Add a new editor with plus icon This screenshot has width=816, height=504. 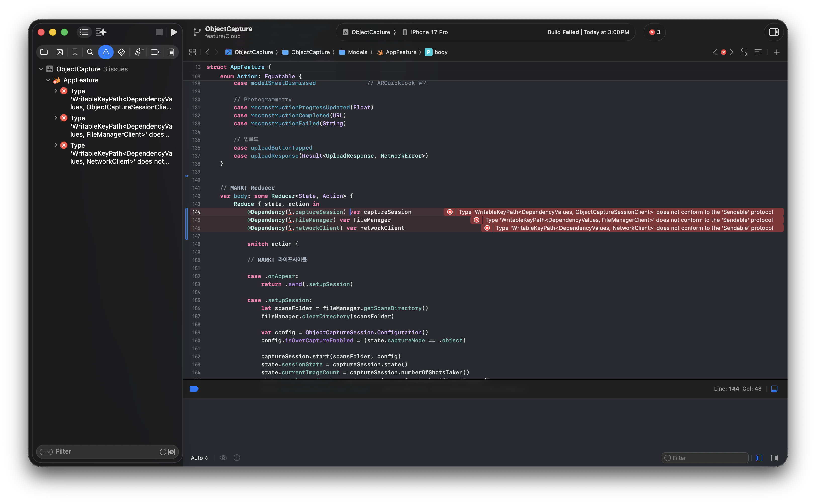pyautogui.click(x=776, y=52)
